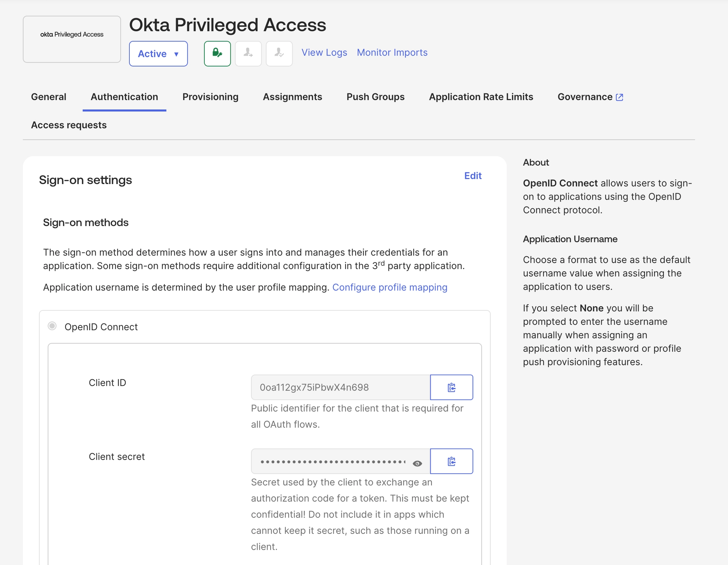This screenshot has width=728, height=565.
Task: Open the View Logs link
Action: [324, 53]
